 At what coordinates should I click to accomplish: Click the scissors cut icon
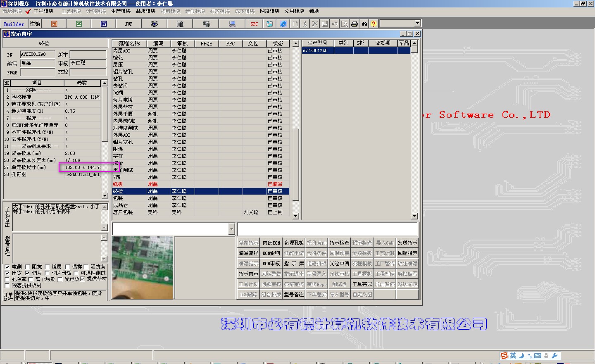(x=305, y=24)
